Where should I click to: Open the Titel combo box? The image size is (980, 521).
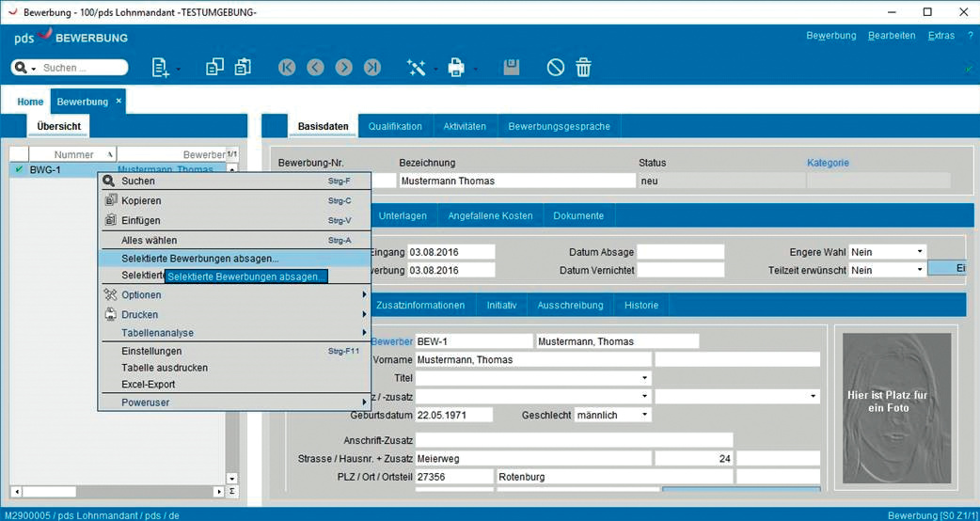[644, 378]
